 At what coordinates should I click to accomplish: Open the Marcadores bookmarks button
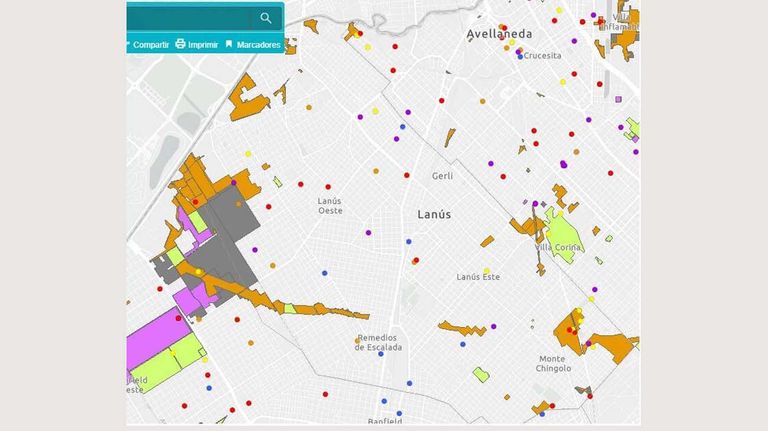253,45
